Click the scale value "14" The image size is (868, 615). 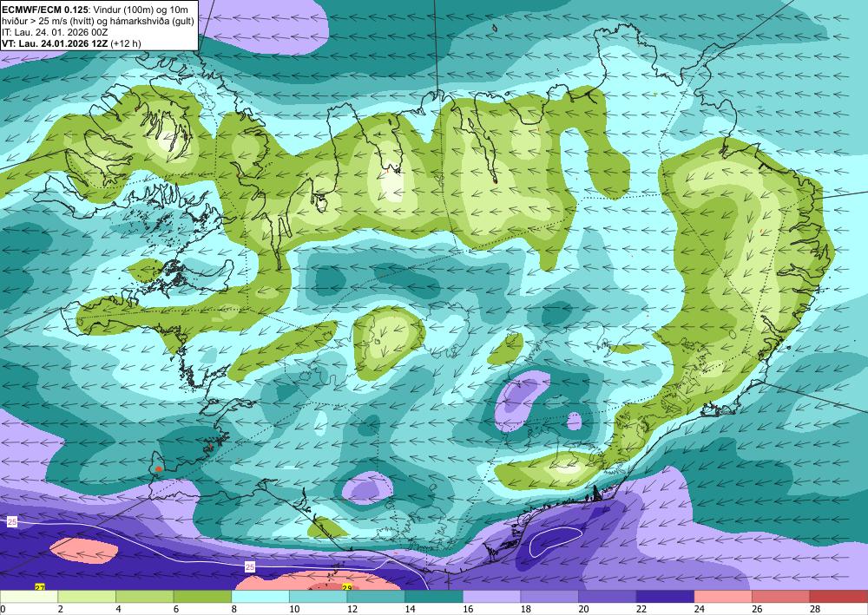pos(411,610)
